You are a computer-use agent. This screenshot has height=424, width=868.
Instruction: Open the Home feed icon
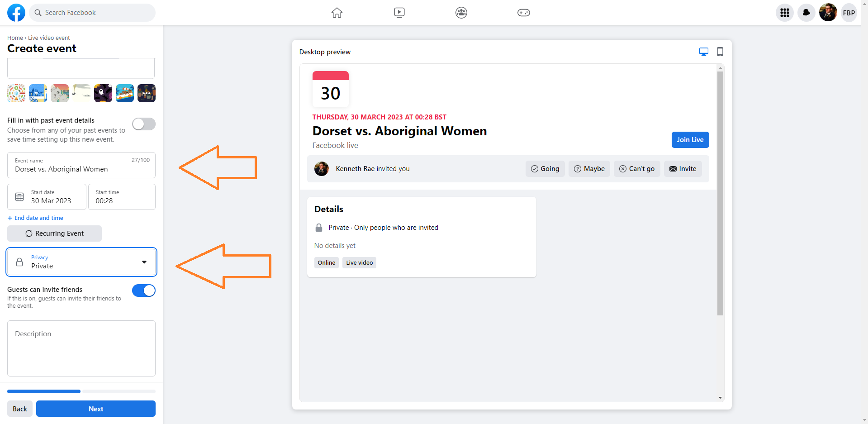click(337, 13)
